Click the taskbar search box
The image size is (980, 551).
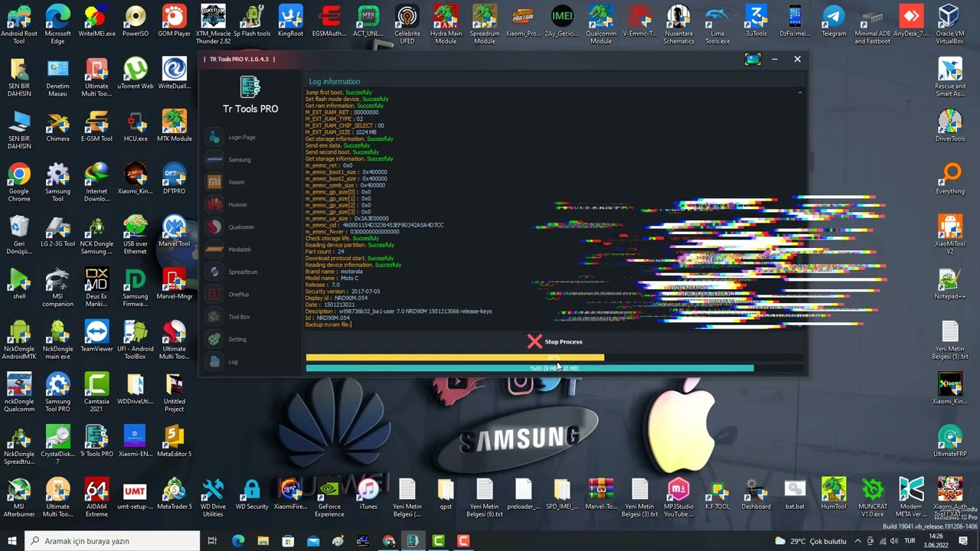pos(113,541)
